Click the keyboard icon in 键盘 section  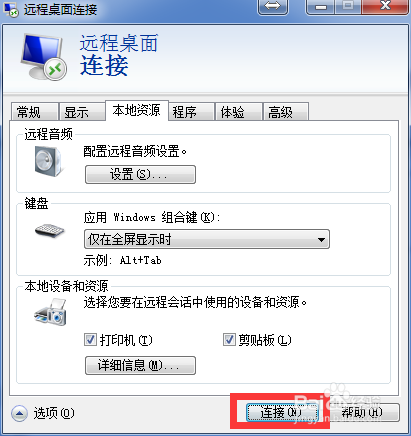click(49, 230)
